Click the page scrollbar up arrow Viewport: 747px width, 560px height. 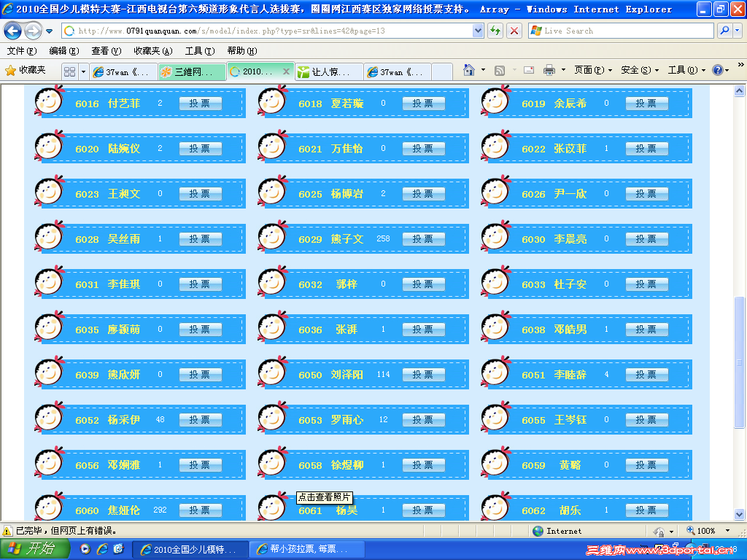click(x=739, y=90)
